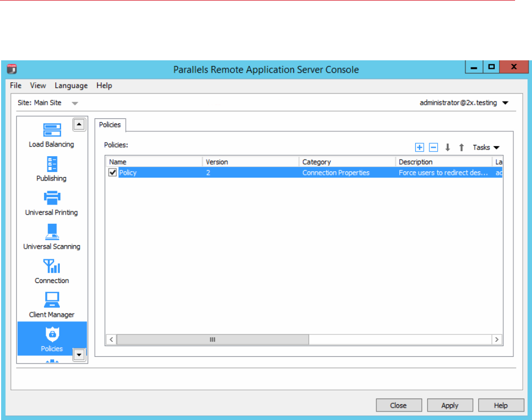Click the Close button
This screenshot has width=532, height=420.
(399, 405)
